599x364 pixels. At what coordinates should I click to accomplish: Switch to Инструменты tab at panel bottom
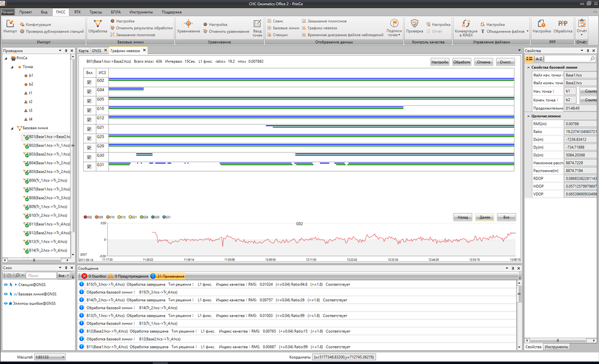(x=556, y=347)
